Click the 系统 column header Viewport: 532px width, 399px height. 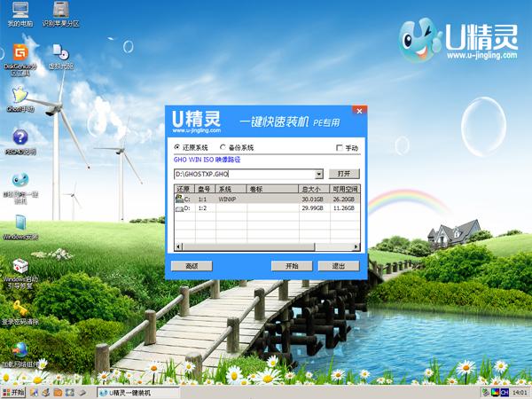pyautogui.click(x=225, y=189)
